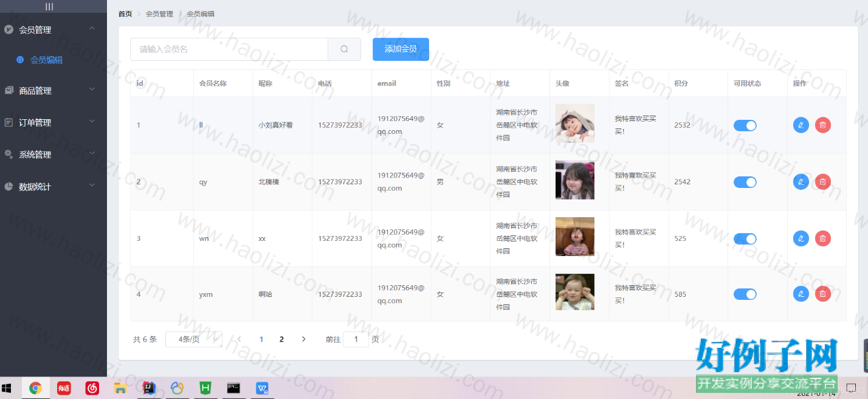
Task: Focus the member name search field
Action: tap(229, 49)
